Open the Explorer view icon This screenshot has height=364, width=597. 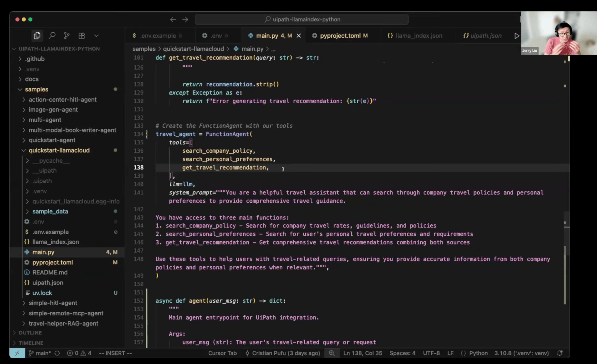pyautogui.click(x=37, y=36)
